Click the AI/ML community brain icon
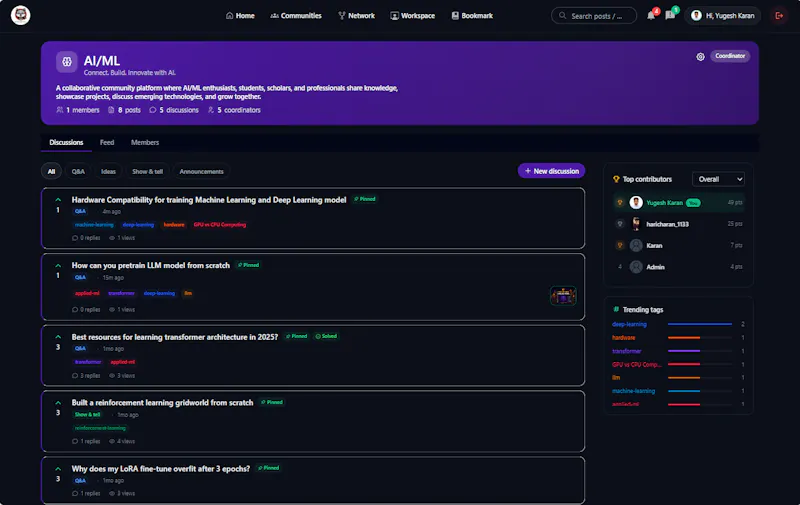Screen dimensions: 800x505 [67, 62]
